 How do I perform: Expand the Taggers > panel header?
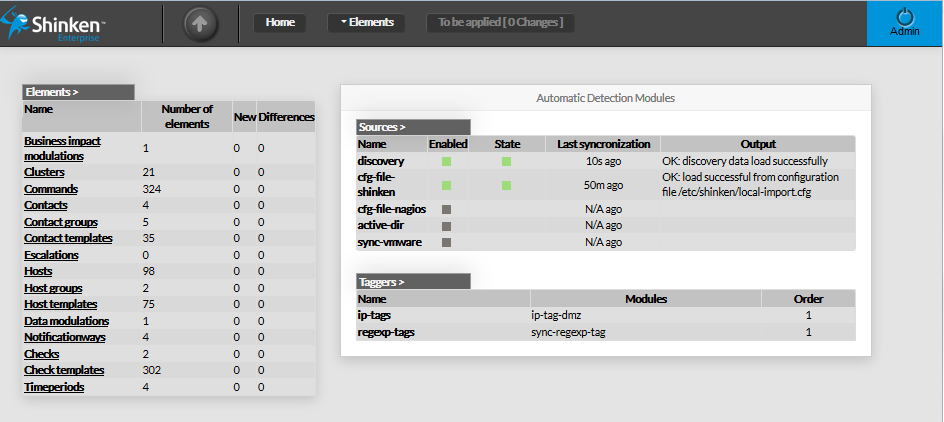(x=413, y=282)
